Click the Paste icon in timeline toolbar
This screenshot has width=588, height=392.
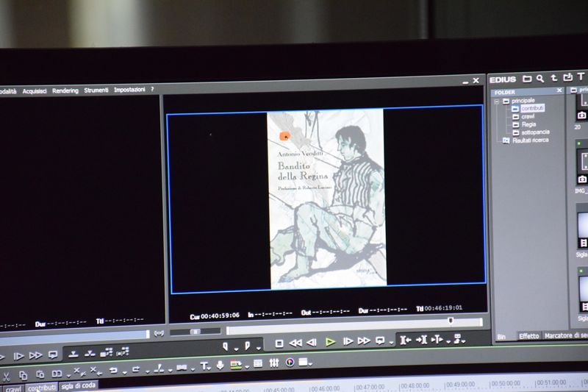click(x=40, y=374)
